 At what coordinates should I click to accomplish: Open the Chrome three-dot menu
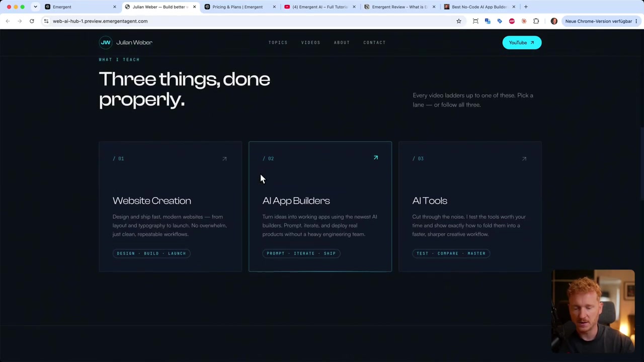636,21
